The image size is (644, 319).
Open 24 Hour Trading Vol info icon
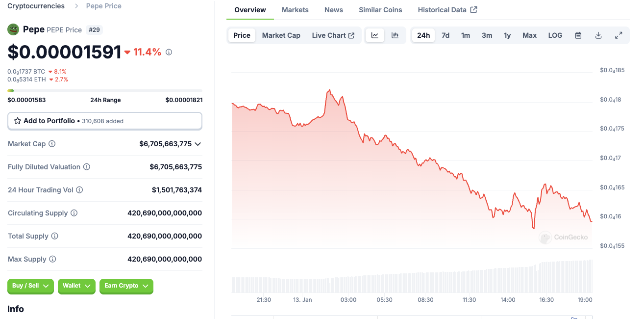tap(79, 190)
